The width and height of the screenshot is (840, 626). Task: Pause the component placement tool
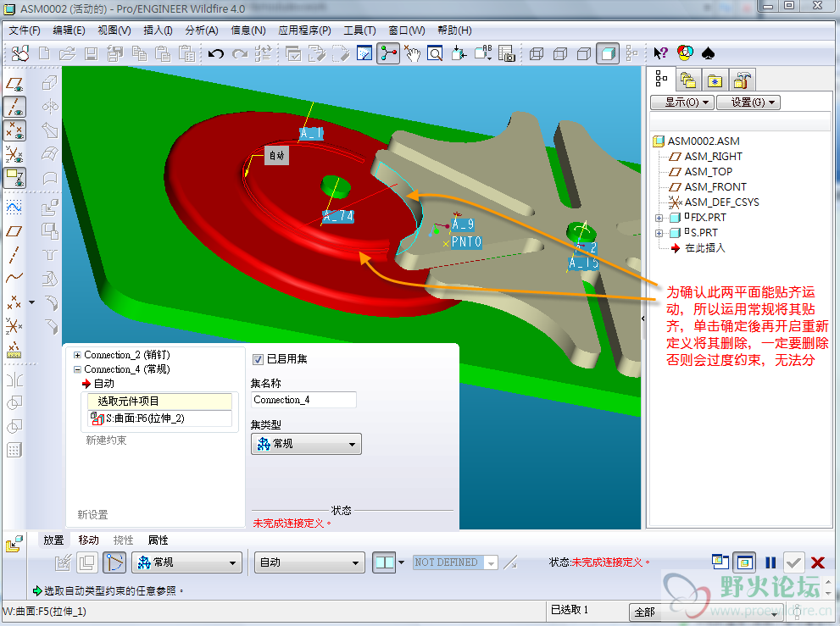point(770,562)
